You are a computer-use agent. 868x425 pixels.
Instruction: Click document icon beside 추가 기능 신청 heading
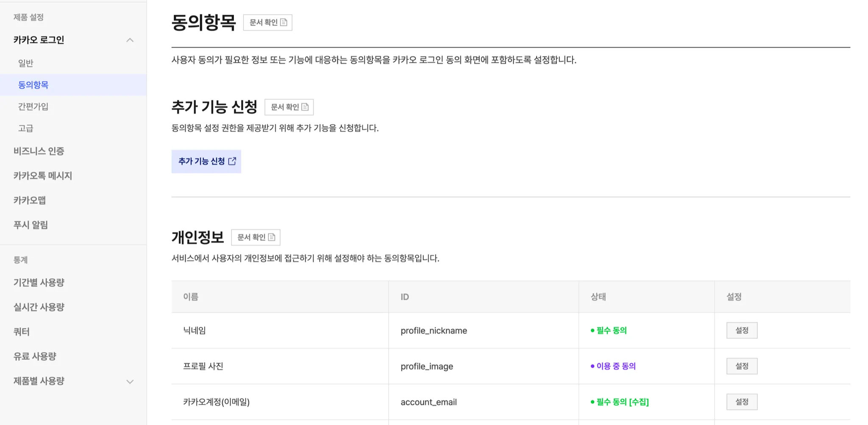(305, 107)
